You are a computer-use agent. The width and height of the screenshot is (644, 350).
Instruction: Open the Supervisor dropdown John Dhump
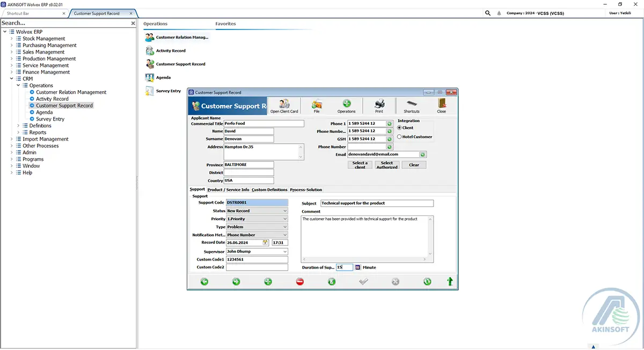click(257, 251)
